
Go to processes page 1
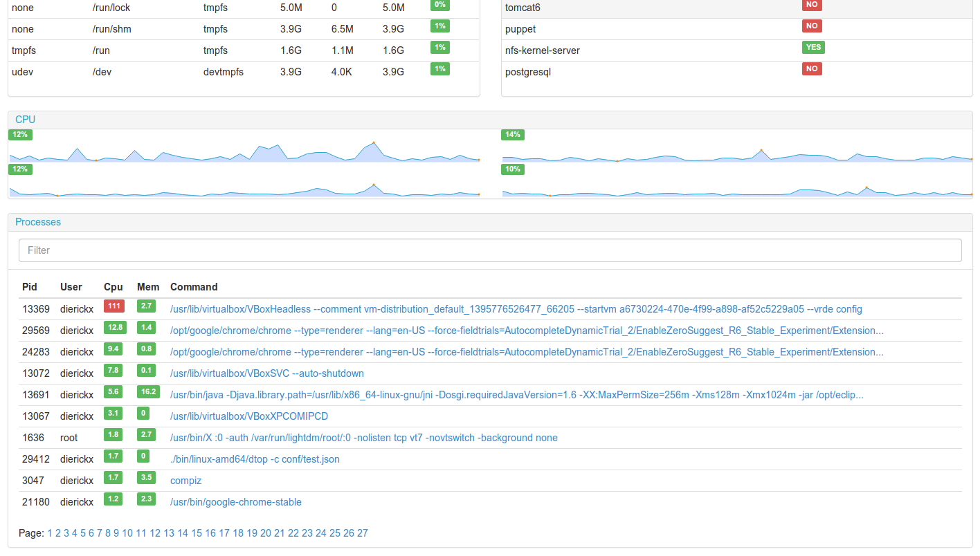(50, 533)
